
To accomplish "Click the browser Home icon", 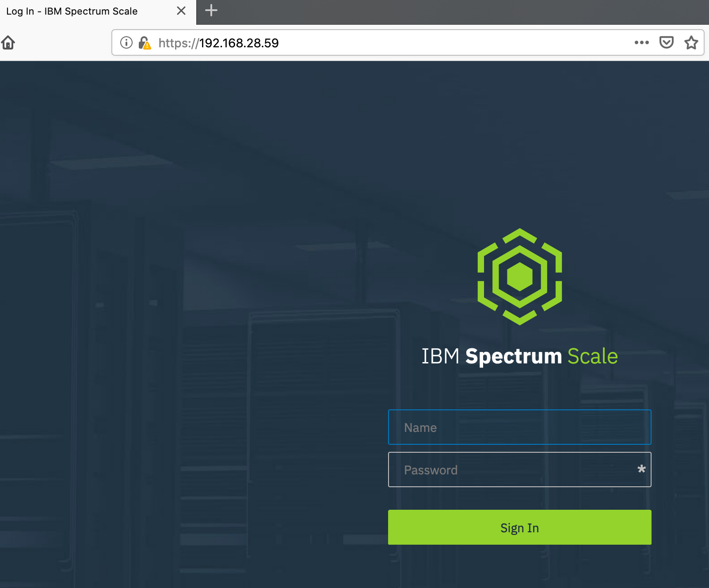I will (x=8, y=43).
